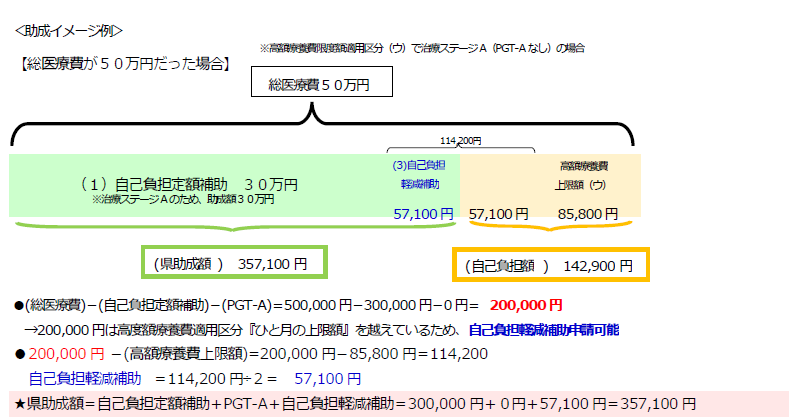Viewport: 808px width, 420px height.
Task: Click the red '200,000円' starting the second bullet
Action: 66,354
